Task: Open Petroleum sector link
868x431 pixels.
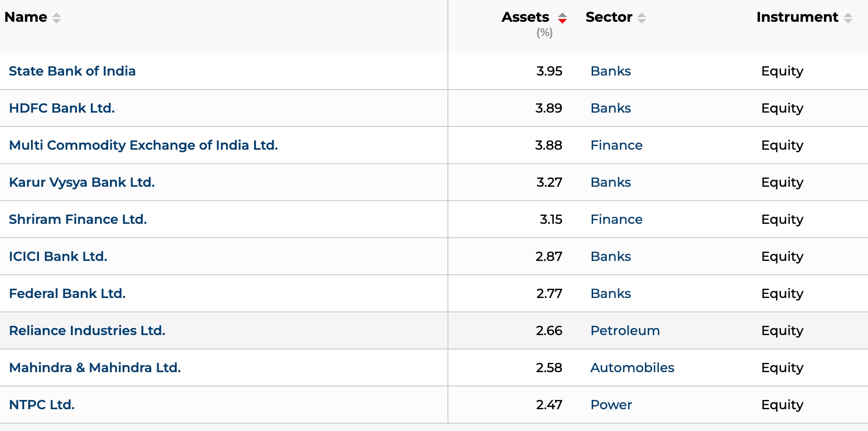Action: pyautogui.click(x=625, y=330)
